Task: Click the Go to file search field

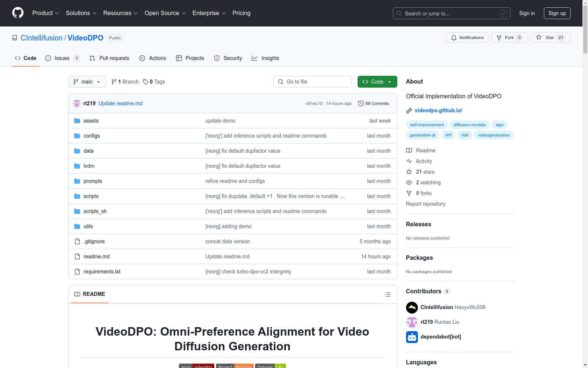Action: pyautogui.click(x=312, y=82)
